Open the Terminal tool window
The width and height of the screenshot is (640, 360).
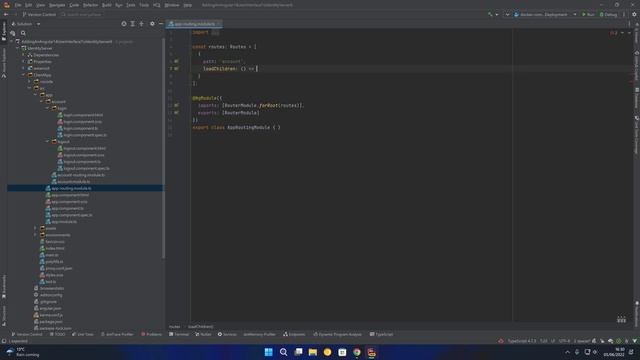point(179,334)
